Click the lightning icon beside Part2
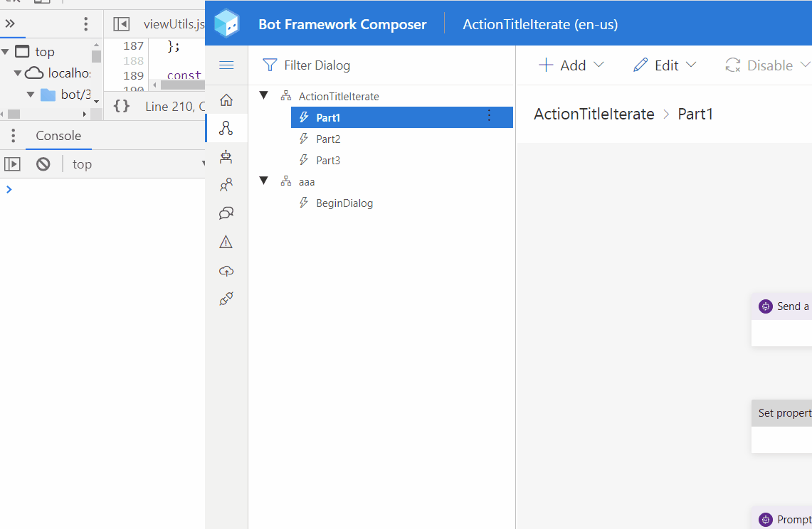Viewport: 812px width, 529px height. pyautogui.click(x=304, y=139)
